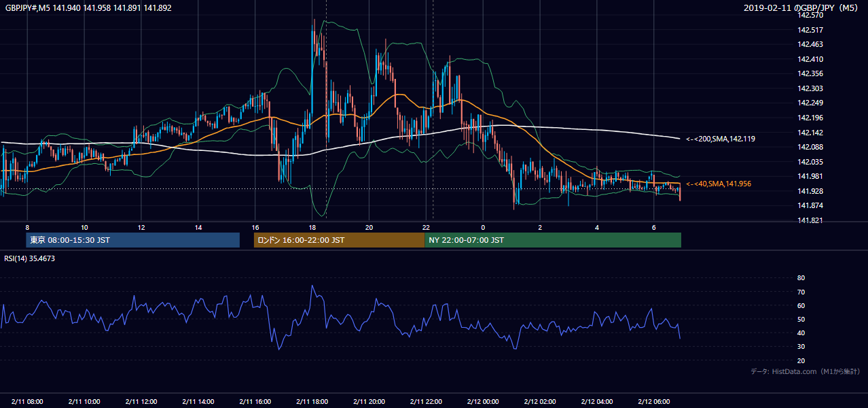The image size is (868, 408).
Task: Click the 2/11 12:00 time axis label
Action: (x=141, y=402)
